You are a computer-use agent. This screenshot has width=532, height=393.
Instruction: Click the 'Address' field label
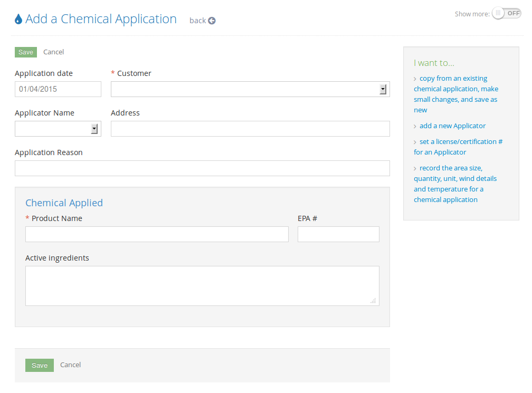pyautogui.click(x=125, y=113)
